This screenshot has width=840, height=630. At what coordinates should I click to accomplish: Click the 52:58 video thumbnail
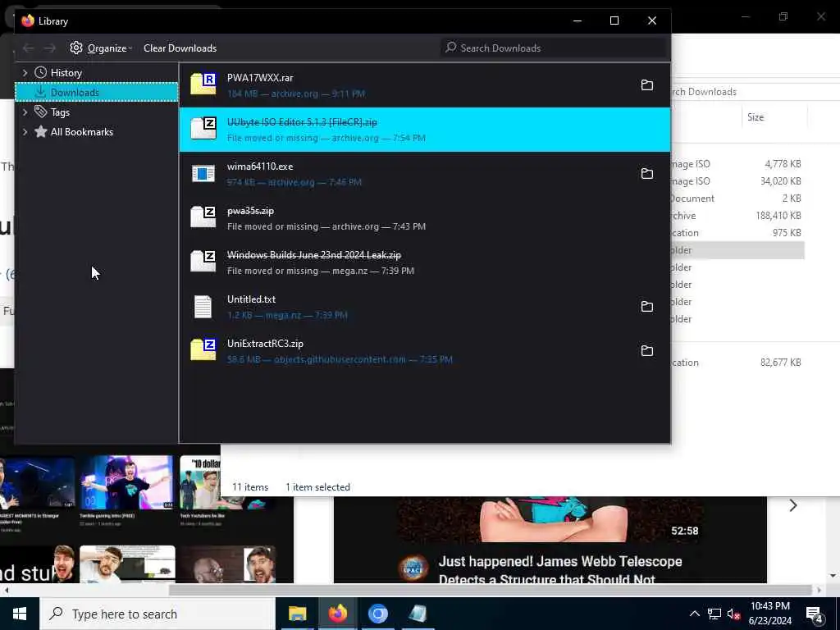pos(550,519)
